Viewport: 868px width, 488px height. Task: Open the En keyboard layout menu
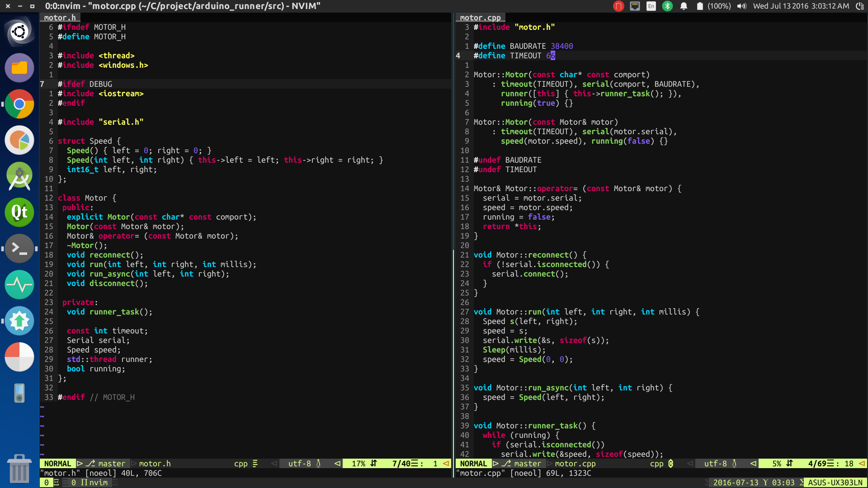[x=651, y=6]
